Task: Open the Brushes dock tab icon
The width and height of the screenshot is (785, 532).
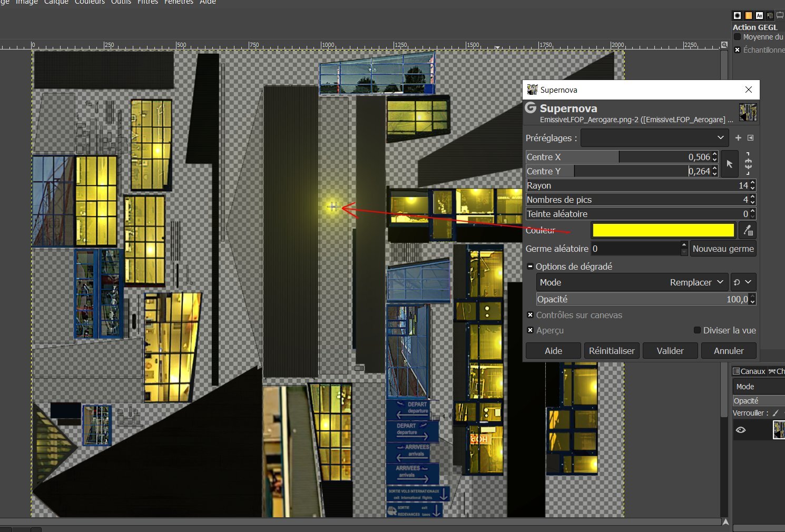Action: (737, 15)
